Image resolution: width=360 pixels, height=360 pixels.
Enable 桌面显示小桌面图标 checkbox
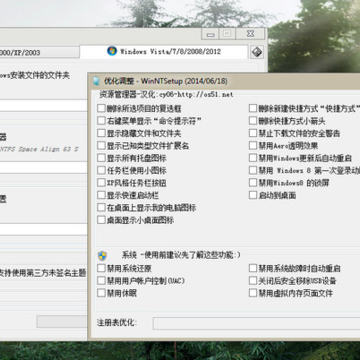click(x=101, y=220)
